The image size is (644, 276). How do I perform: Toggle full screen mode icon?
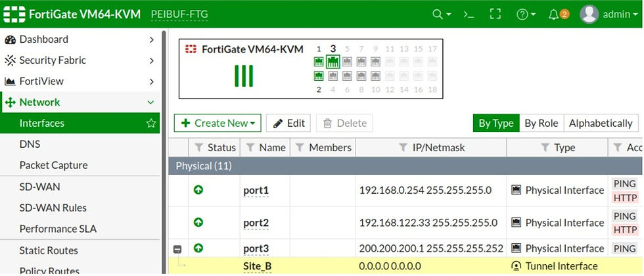point(495,14)
